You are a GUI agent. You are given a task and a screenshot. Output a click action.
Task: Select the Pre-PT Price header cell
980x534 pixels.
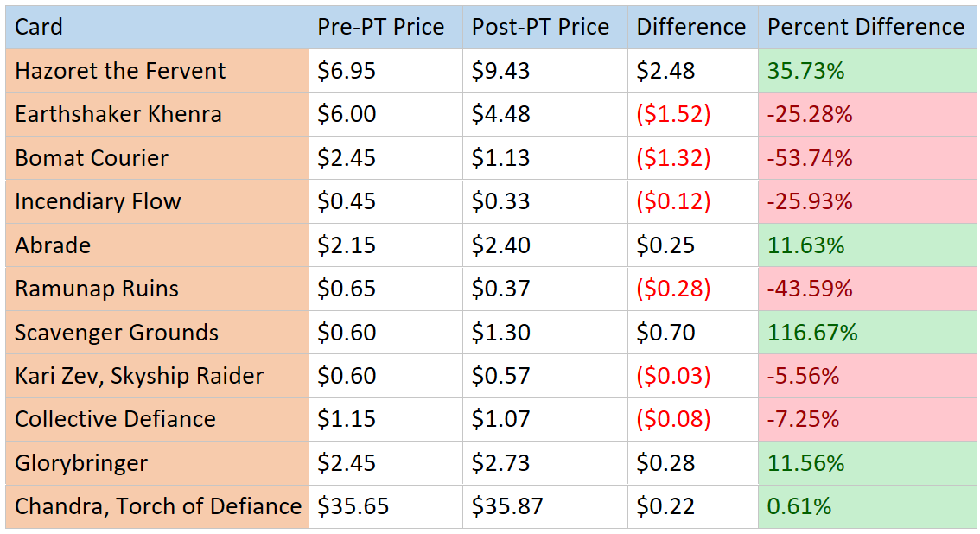coord(385,27)
